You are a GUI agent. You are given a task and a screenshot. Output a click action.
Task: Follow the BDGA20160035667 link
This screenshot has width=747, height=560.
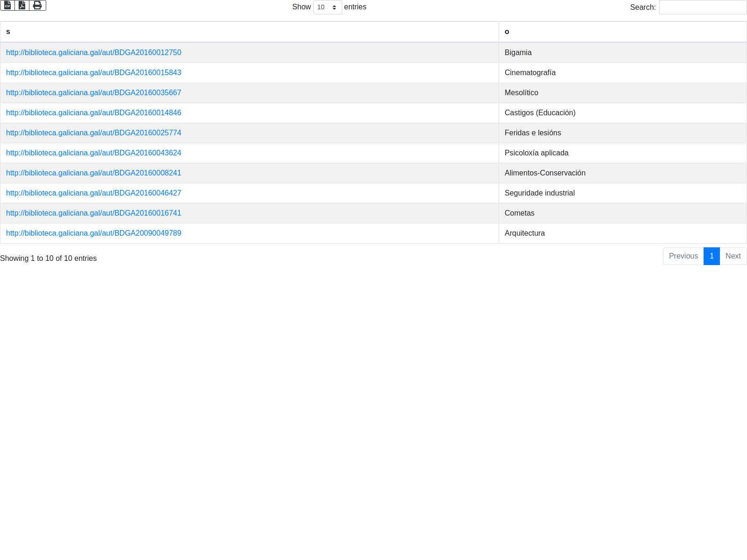tap(93, 93)
